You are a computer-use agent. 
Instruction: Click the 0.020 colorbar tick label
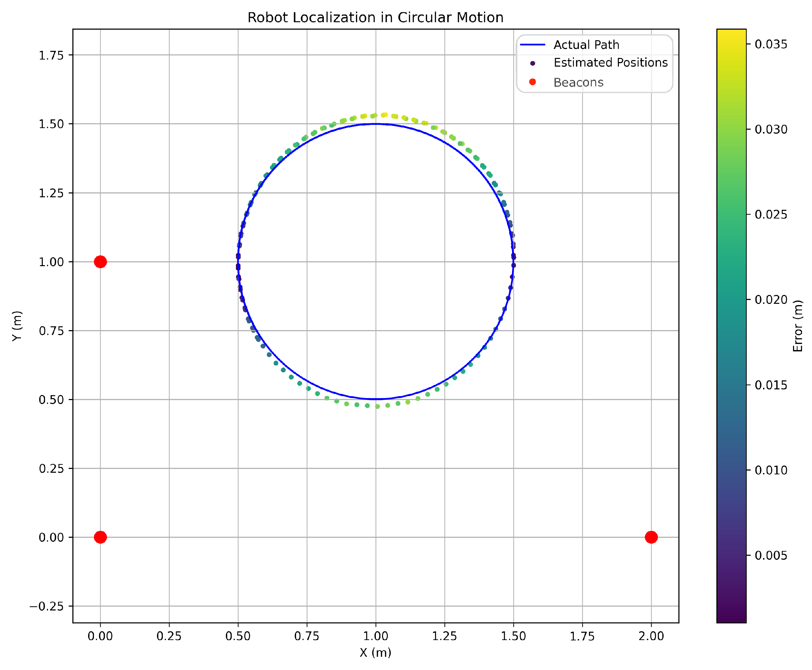(771, 300)
